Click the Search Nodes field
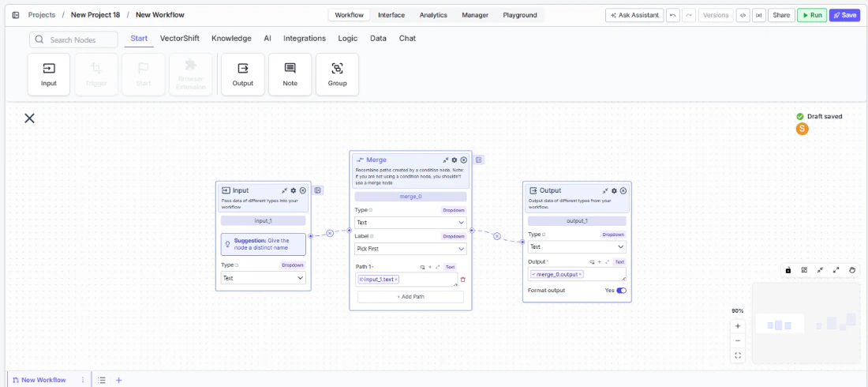Viewport: 868px width, 387px height. (x=73, y=40)
